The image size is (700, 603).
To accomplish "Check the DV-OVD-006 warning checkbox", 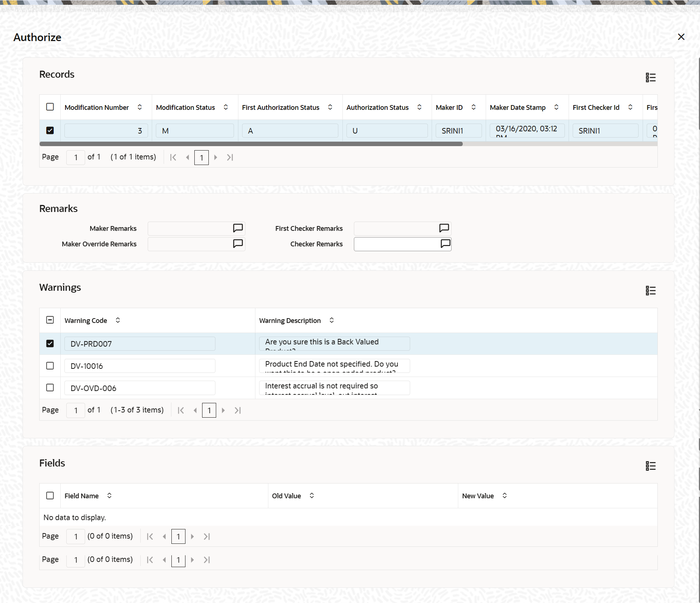I will 50,387.
